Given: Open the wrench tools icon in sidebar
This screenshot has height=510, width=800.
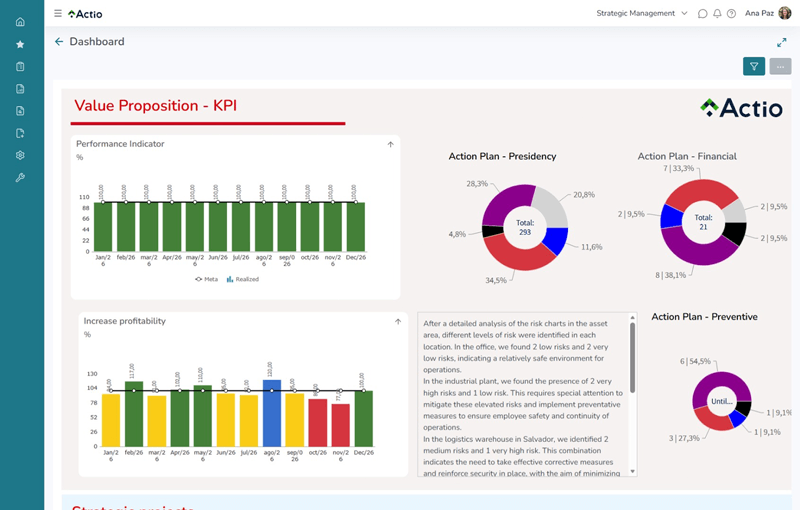Looking at the screenshot, I should click(20, 177).
